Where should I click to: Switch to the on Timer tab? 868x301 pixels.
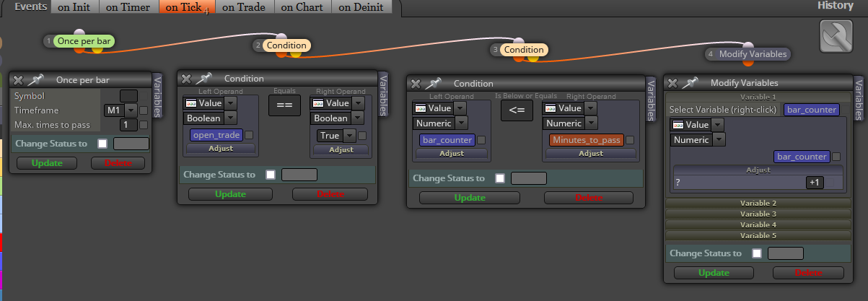point(128,7)
